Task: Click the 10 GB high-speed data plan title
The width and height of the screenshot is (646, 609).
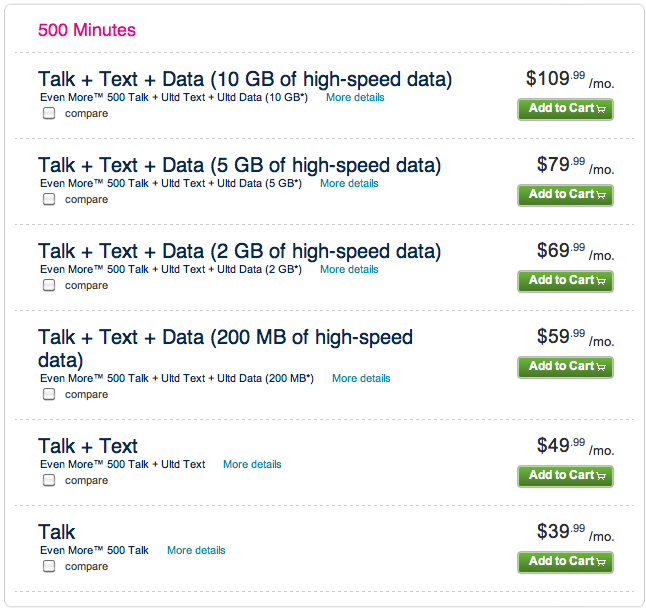Action: click(x=245, y=79)
